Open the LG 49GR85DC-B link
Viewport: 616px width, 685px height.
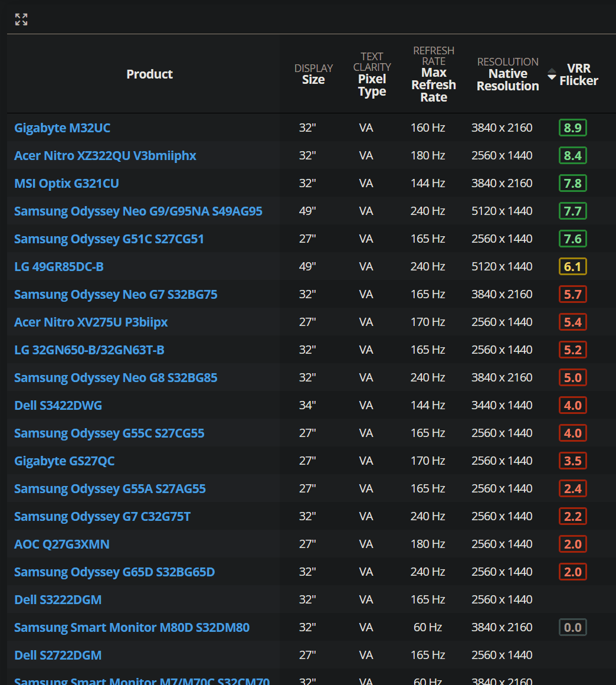(x=59, y=266)
